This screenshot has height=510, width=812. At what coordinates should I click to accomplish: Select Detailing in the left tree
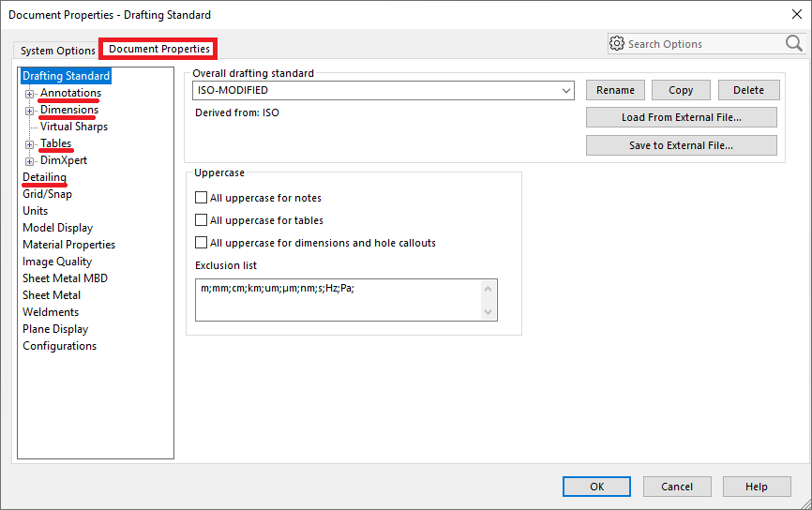tap(44, 177)
